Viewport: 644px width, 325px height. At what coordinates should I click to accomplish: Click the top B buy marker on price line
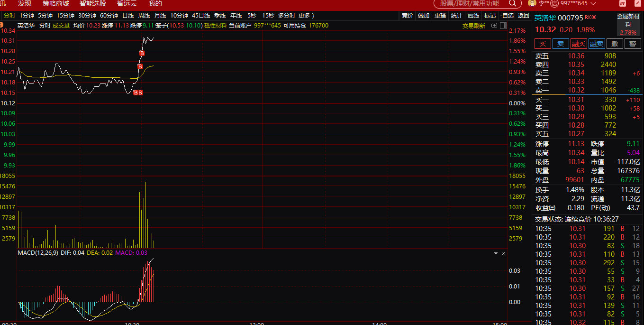coord(141,53)
